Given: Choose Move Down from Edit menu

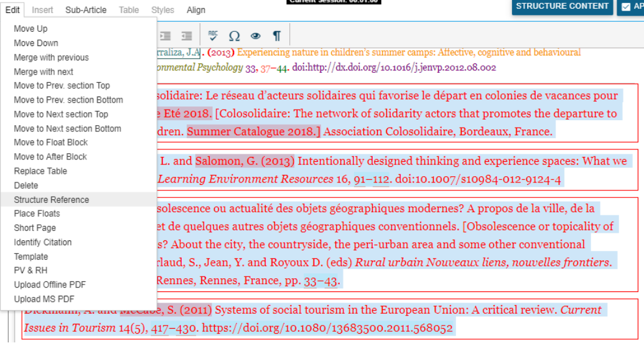Looking at the screenshot, I should 78,43.
